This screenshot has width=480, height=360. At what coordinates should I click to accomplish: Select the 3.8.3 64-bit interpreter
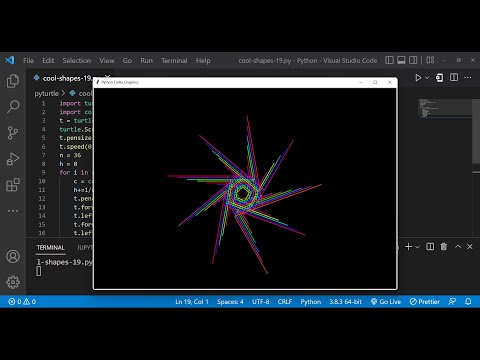coord(345,302)
